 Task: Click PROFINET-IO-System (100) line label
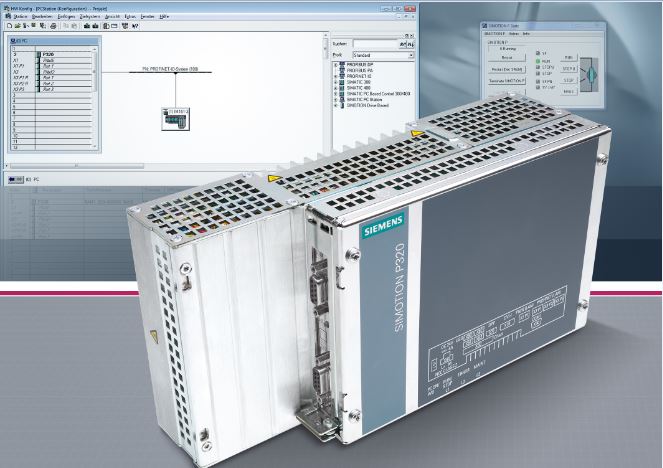point(170,68)
